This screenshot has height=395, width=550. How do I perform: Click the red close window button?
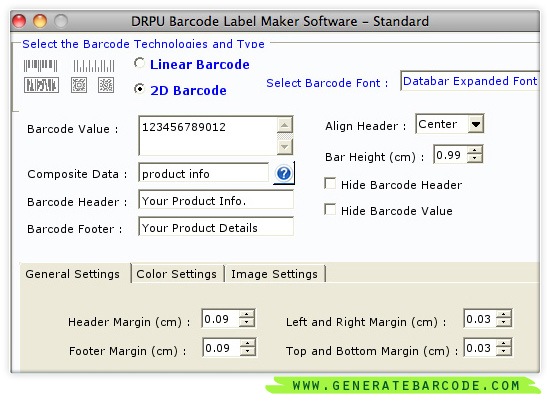[19, 21]
